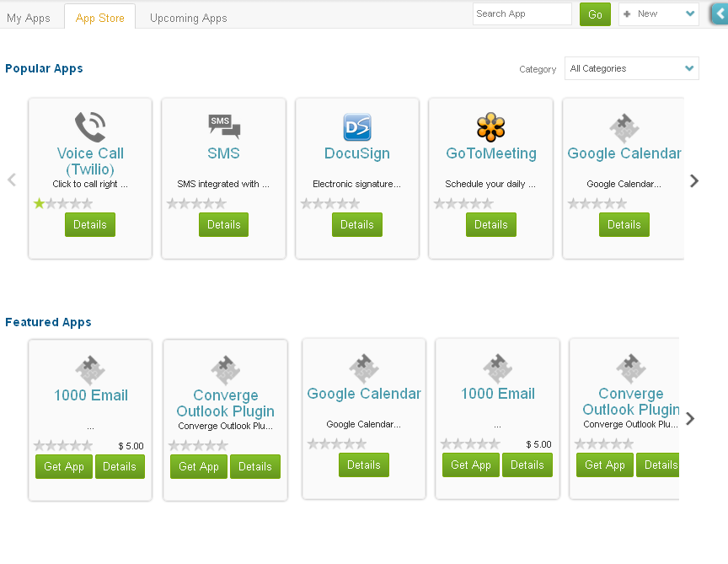Open Details for GoToMeeting

(490, 225)
